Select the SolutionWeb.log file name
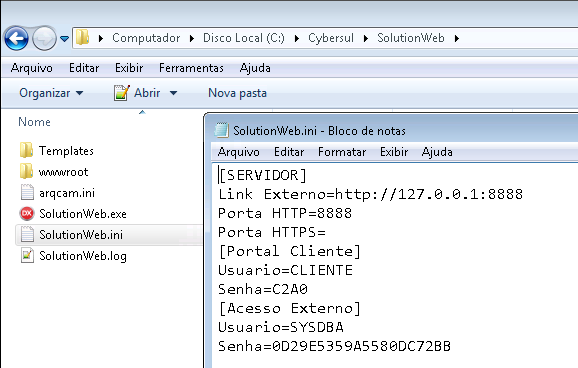Viewport: 578px width, 368px height. coord(83,256)
